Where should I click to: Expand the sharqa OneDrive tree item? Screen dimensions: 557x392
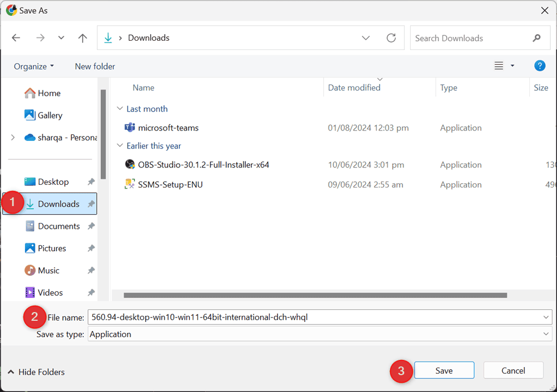click(x=13, y=138)
